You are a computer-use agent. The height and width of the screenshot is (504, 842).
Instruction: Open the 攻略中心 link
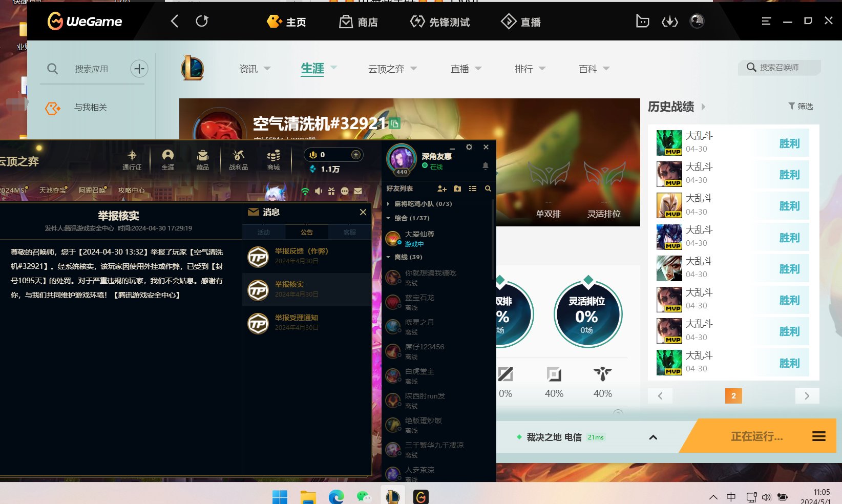pos(132,190)
